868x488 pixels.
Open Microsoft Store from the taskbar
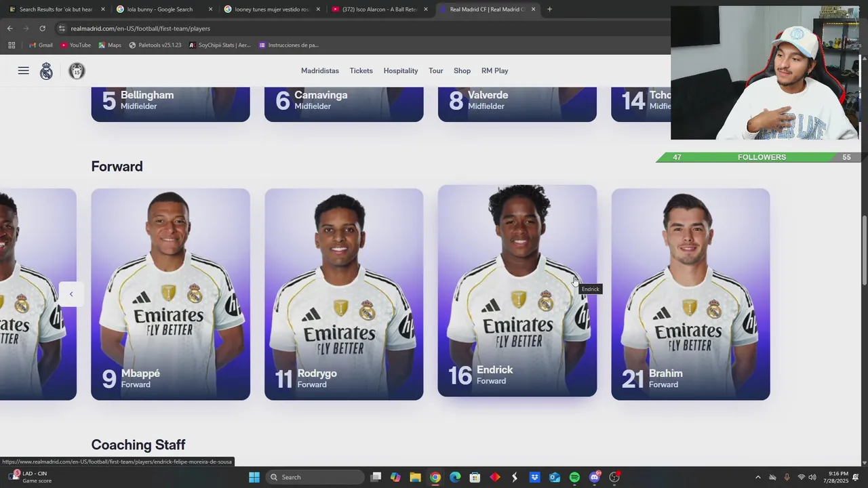(x=475, y=477)
